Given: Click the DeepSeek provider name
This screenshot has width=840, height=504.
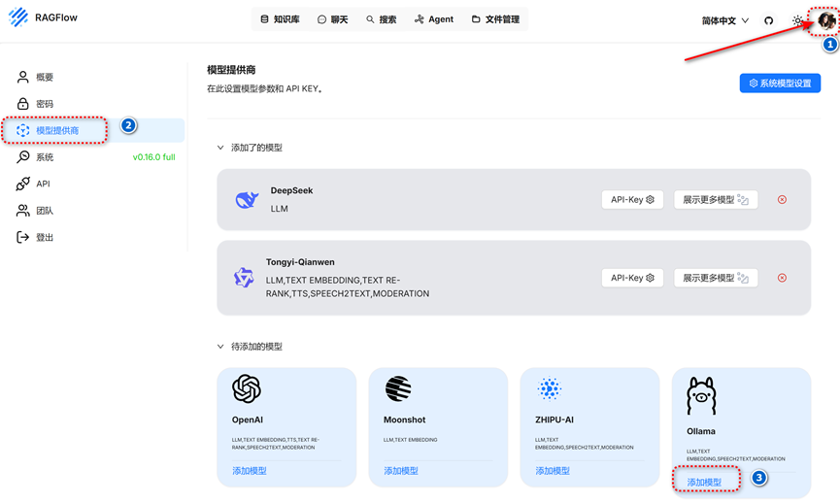Looking at the screenshot, I should 291,190.
